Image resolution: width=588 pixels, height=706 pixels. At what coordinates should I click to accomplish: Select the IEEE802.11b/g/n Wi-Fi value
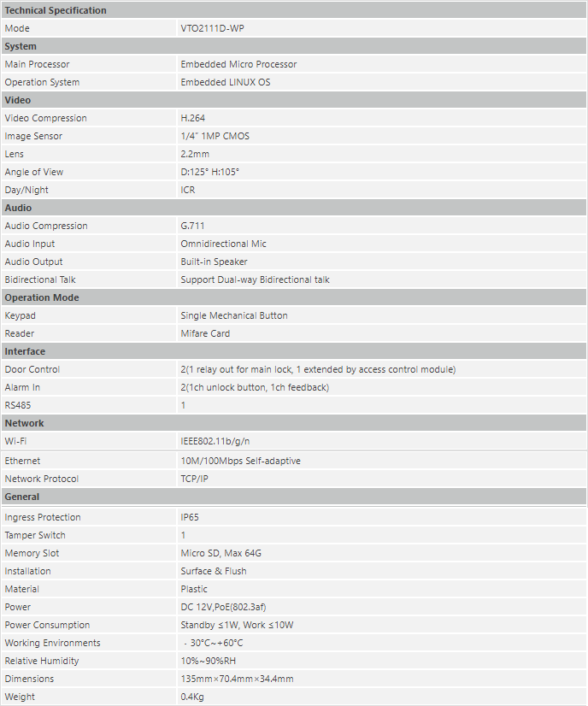click(x=215, y=441)
